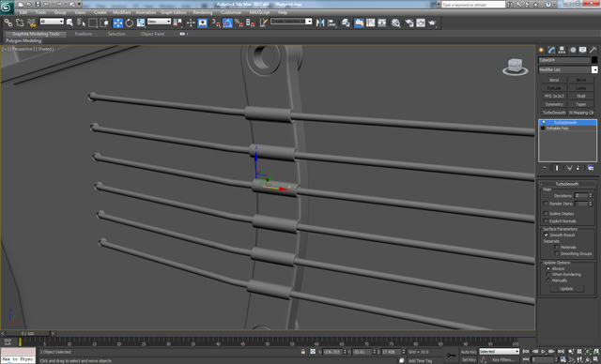Click the Bind to Space Warp icon
This screenshot has height=364, width=601.
click(31, 23)
